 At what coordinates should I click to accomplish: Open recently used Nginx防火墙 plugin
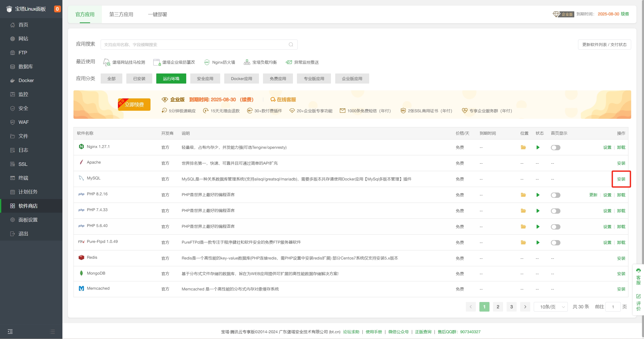click(x=219, y=62)
